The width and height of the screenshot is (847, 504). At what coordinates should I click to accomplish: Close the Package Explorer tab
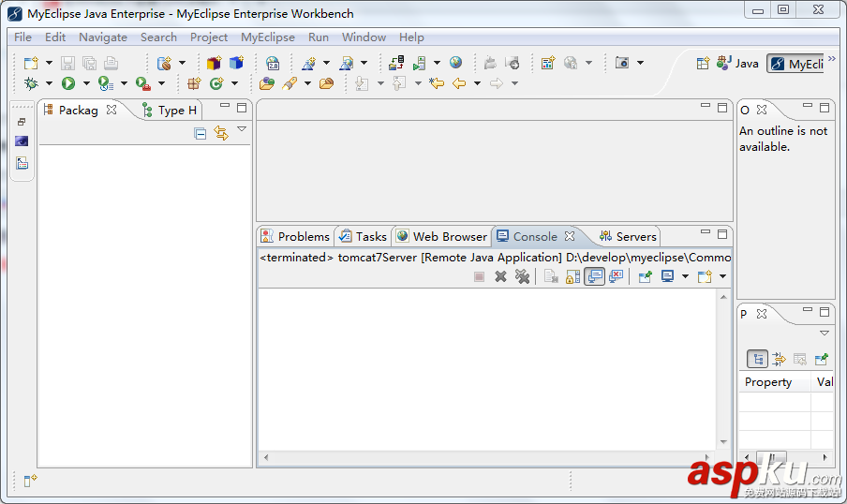coord(111,110)
